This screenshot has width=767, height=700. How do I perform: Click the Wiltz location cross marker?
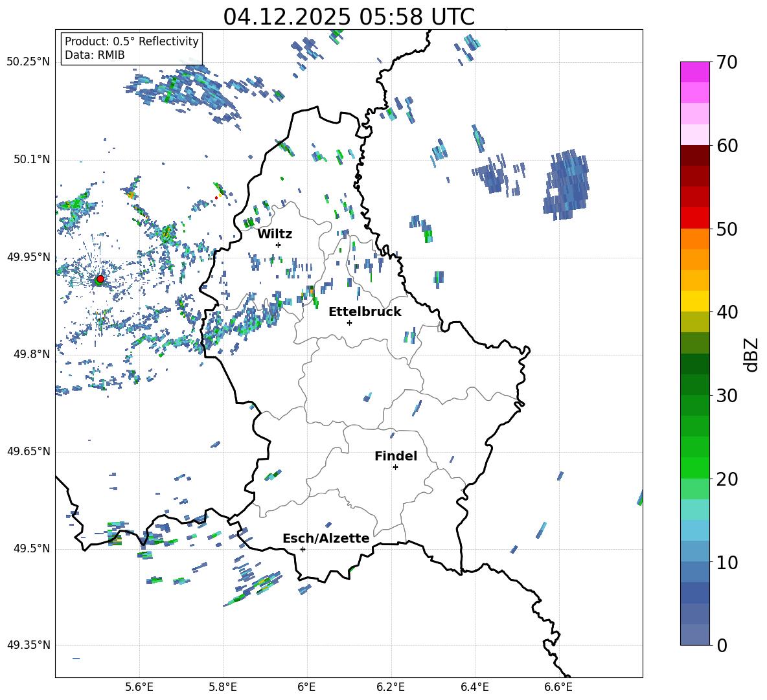[279, 245]
